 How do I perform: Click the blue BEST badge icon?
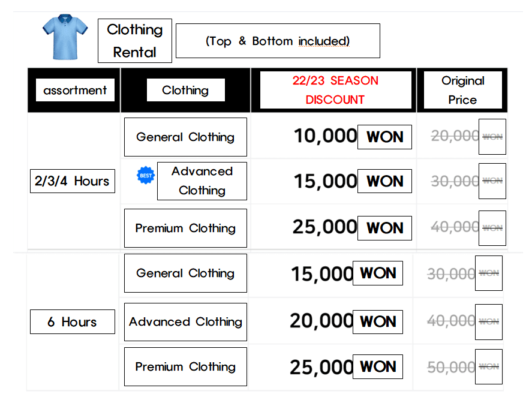click(146, 175)
